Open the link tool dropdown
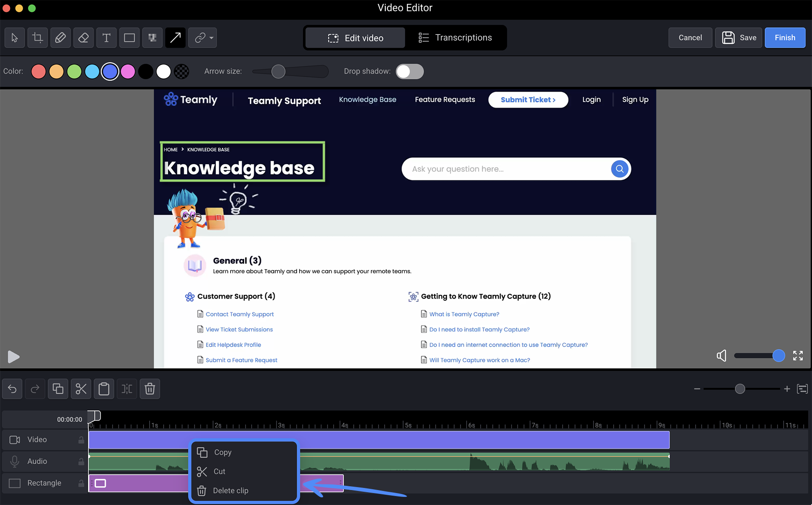The height and width of the screenshot is (505, 812). click(203, 38)
